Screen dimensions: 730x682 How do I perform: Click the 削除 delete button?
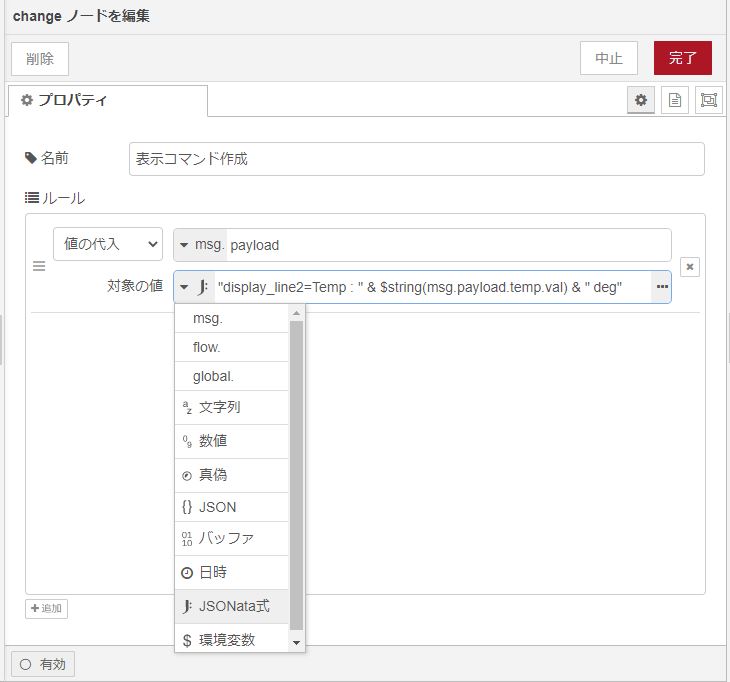(x=40, y=58)
